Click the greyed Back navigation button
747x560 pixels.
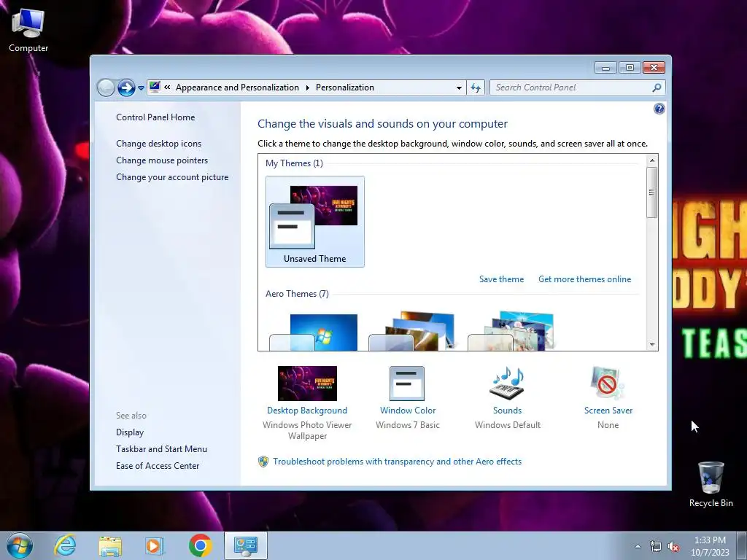pyautogui.click(x=106, y=87)
